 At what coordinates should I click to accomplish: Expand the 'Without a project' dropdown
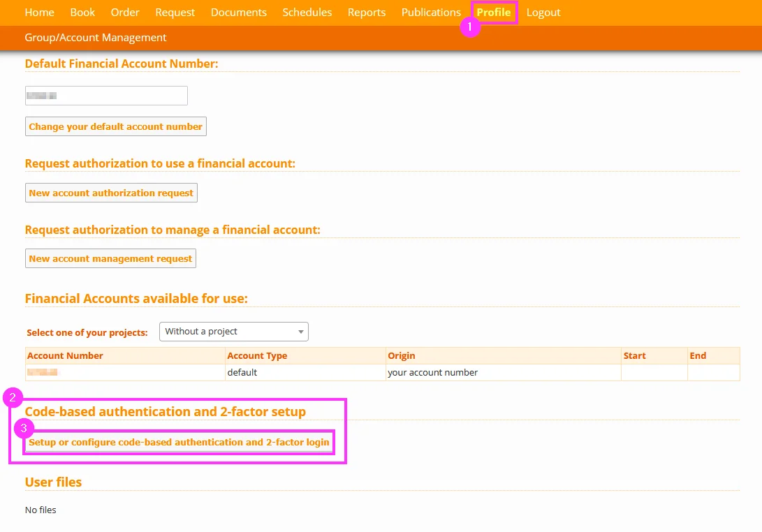pos(233,332)
